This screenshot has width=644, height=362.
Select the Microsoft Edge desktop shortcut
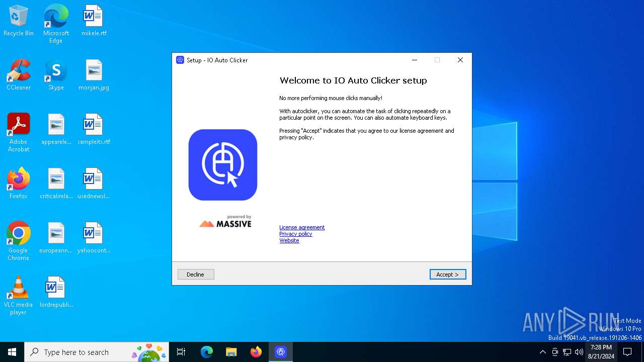click(x=56, y=24)
